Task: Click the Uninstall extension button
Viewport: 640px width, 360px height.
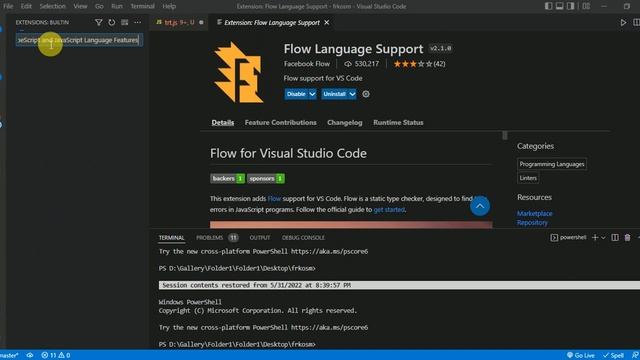Action: coord(334,94)
